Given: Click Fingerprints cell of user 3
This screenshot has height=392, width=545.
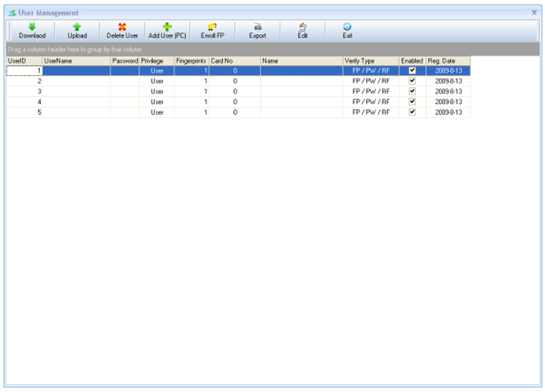Looking at the screenshot, I should (192, 91).
